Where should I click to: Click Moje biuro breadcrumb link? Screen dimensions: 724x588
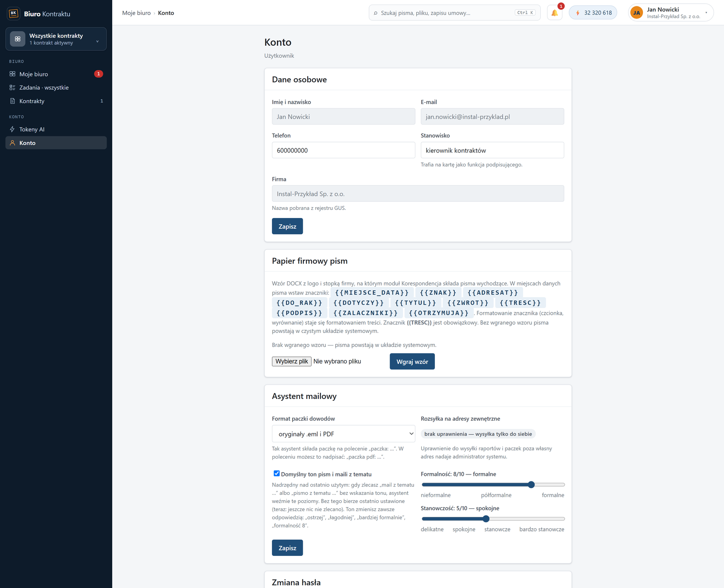tap(136, 13)
